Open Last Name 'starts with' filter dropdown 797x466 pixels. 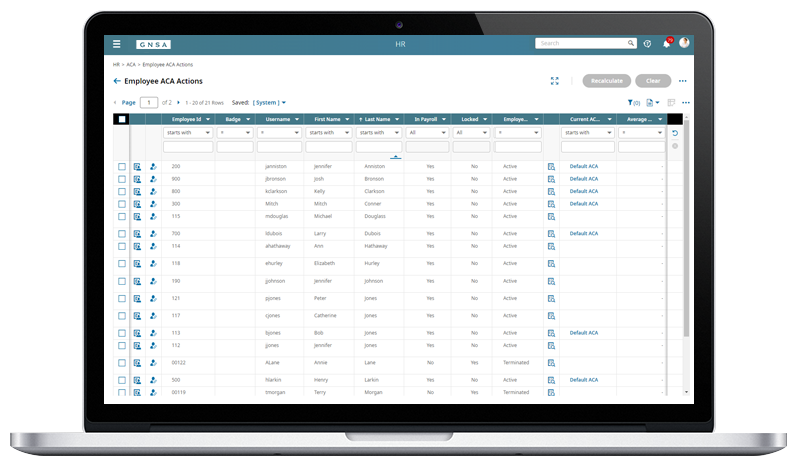pyautogui.click(x=379, y=133)
